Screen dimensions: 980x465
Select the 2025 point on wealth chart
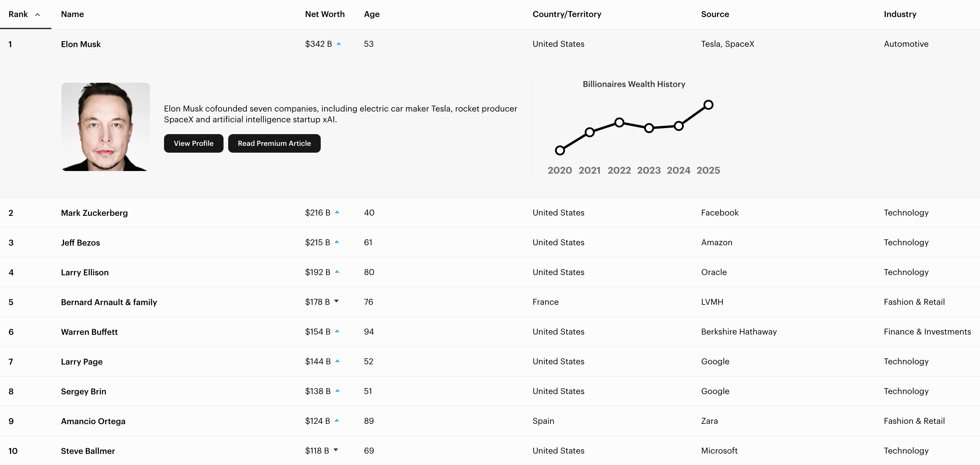tap(708, 105)
